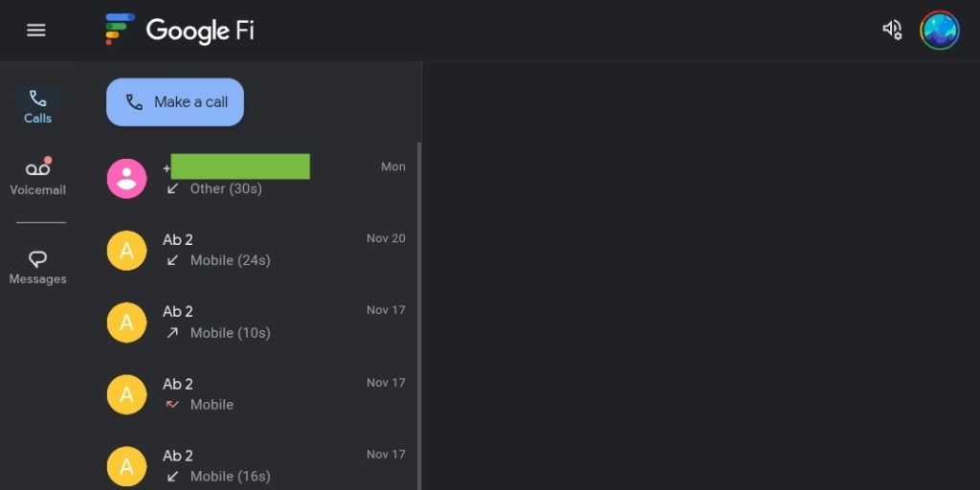Open the hamburger main menu
The image size is (980, 490).
36,31
